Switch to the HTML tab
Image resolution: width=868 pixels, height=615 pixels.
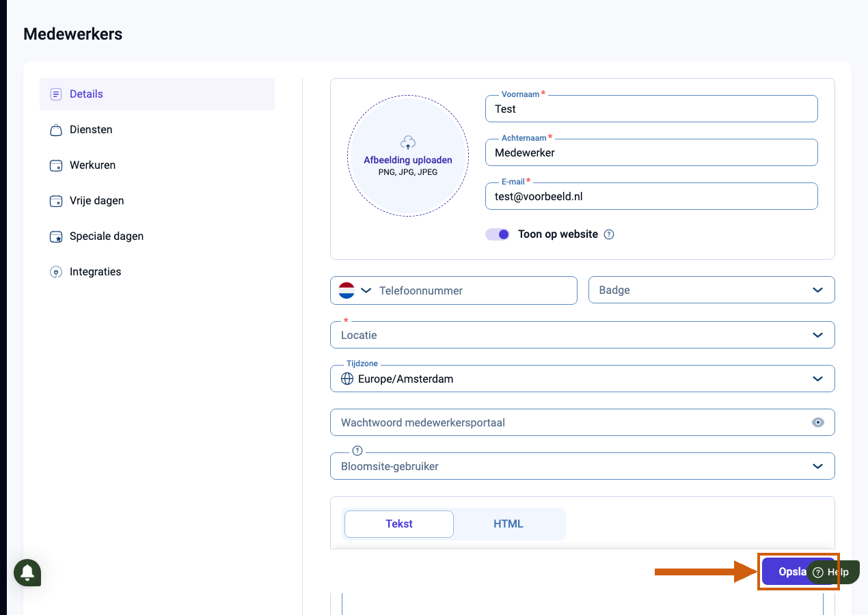(x=508, y=524)
